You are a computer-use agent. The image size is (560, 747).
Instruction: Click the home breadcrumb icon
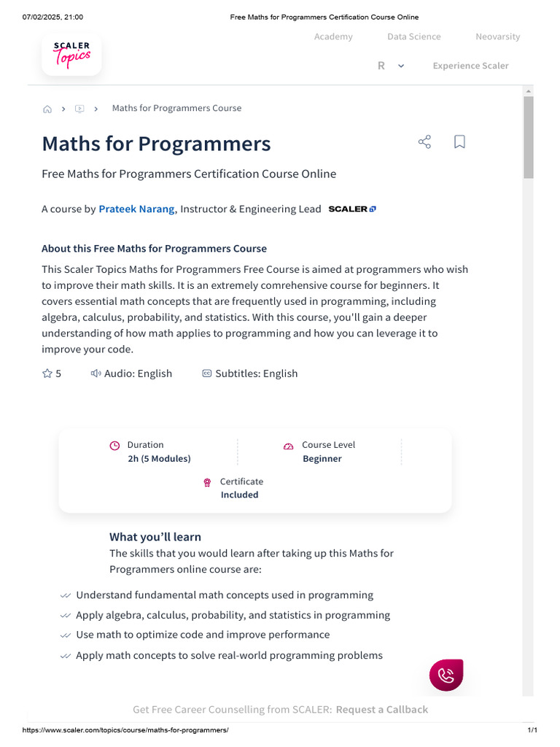point(47,109)
